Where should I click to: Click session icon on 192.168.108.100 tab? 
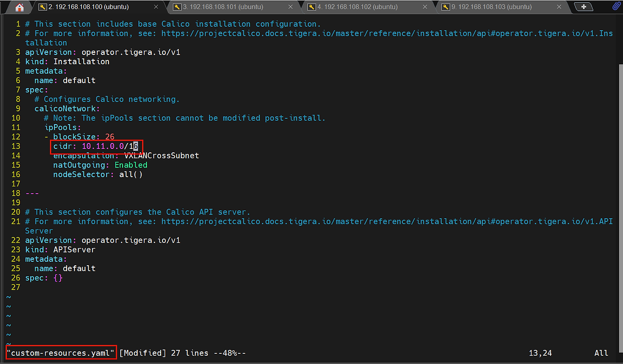43,7
